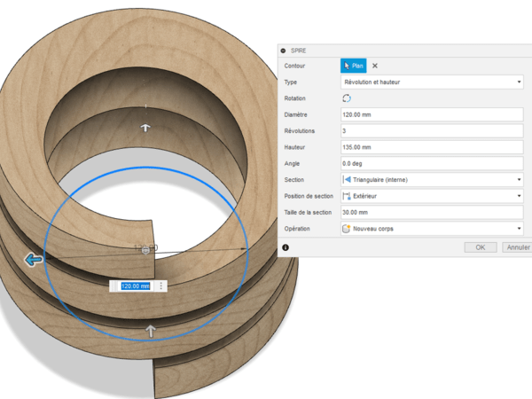Viewport: 532px width, 399px height.
Task: Collapse the SPIRE dialog panel
Action: click(284, 51)
